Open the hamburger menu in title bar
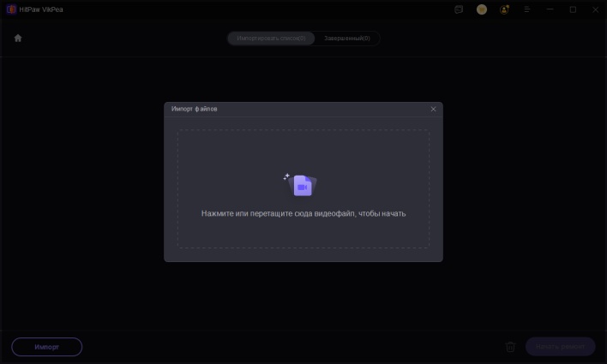 [x=527, y=9]
